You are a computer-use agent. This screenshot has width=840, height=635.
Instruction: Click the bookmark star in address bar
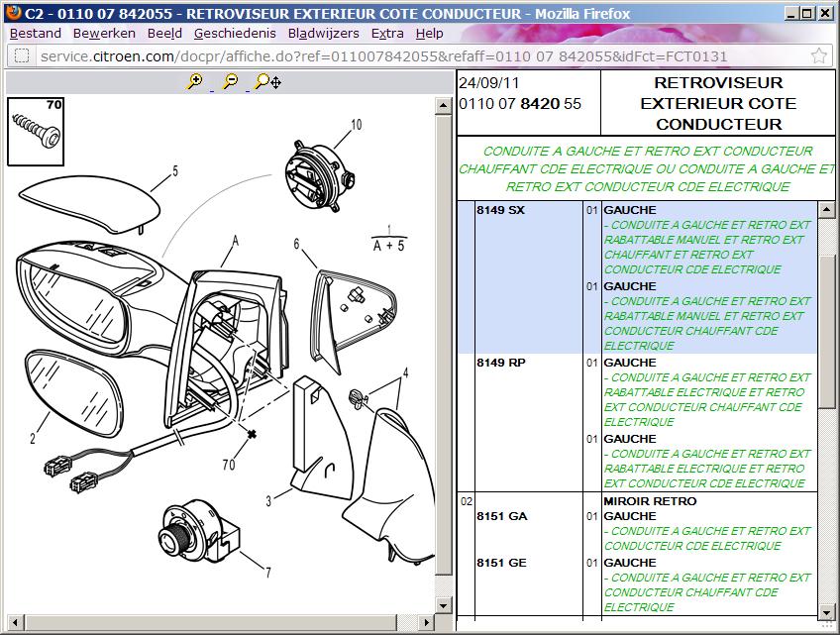click(818, 55)
